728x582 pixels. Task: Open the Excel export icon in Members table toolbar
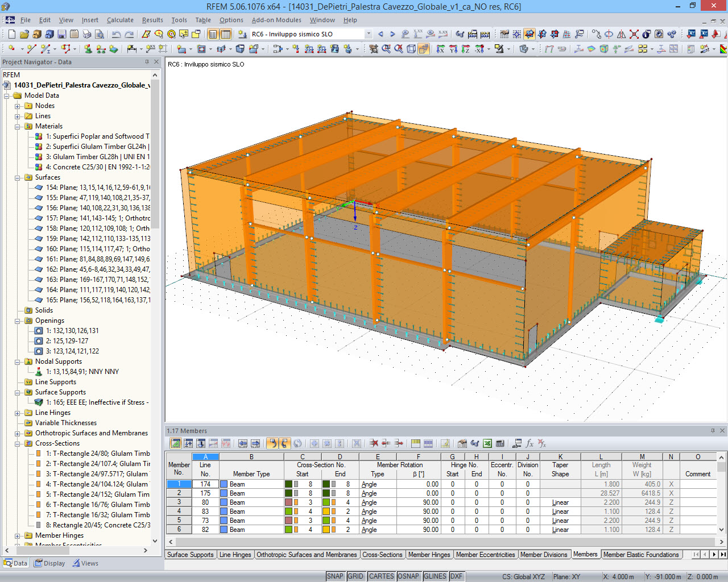tap(487, 442)
